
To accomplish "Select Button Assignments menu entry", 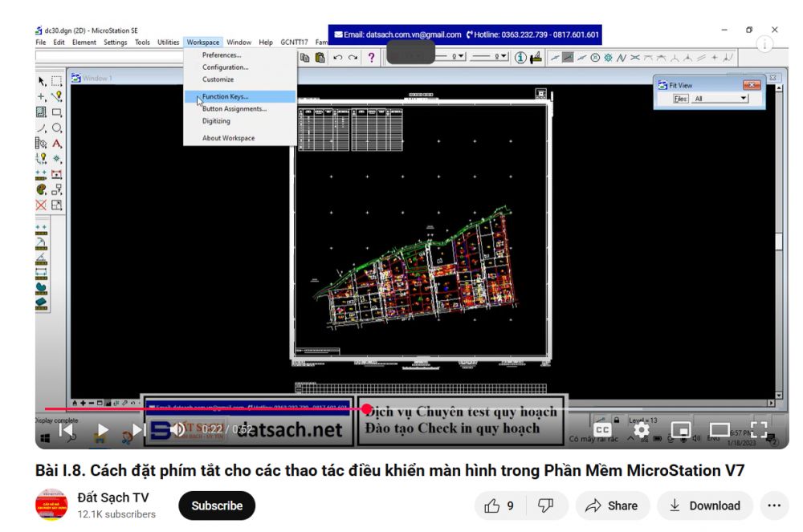I will tap(234, 109).
